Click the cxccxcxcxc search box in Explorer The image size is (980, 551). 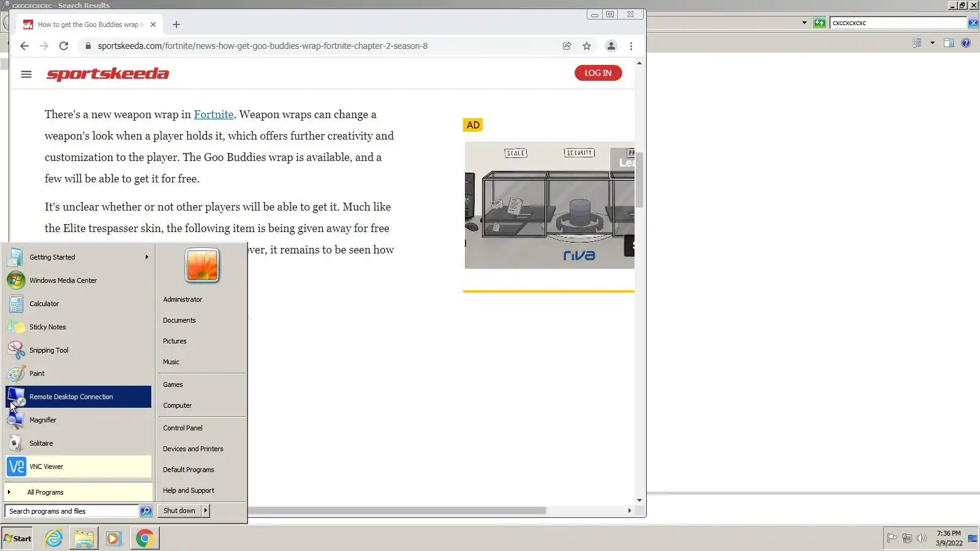899,23
